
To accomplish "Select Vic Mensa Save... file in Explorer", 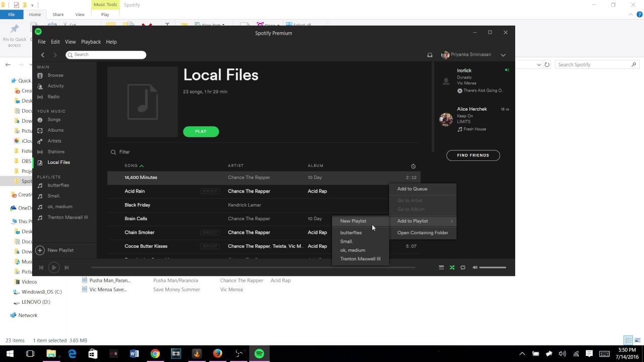I will (x=108, y=290).
